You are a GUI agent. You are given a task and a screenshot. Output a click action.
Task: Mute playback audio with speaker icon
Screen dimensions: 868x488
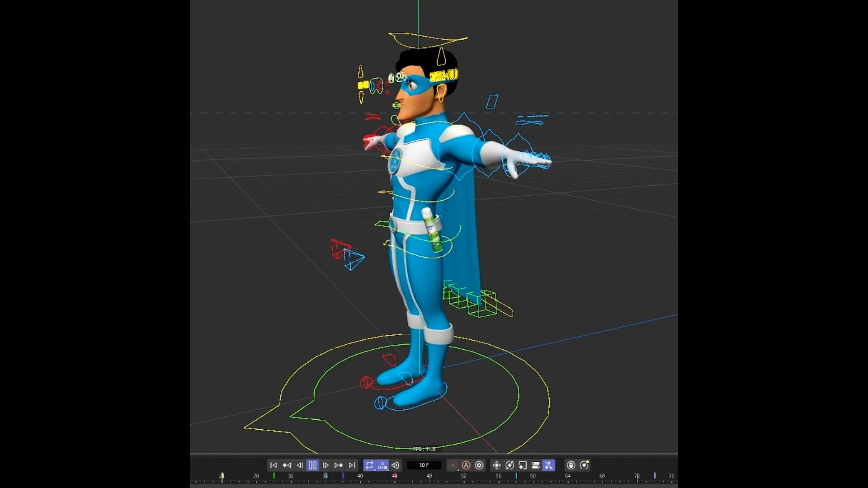(396, 465)
